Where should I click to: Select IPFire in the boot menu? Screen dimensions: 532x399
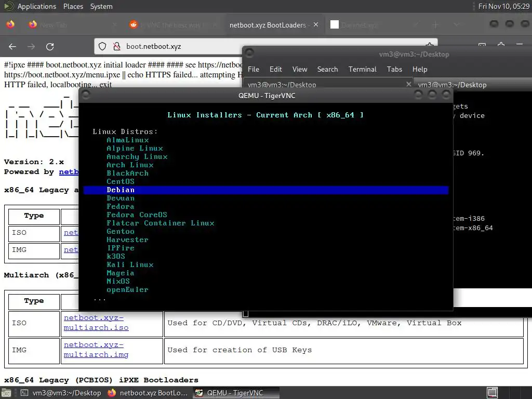point(121,248)
